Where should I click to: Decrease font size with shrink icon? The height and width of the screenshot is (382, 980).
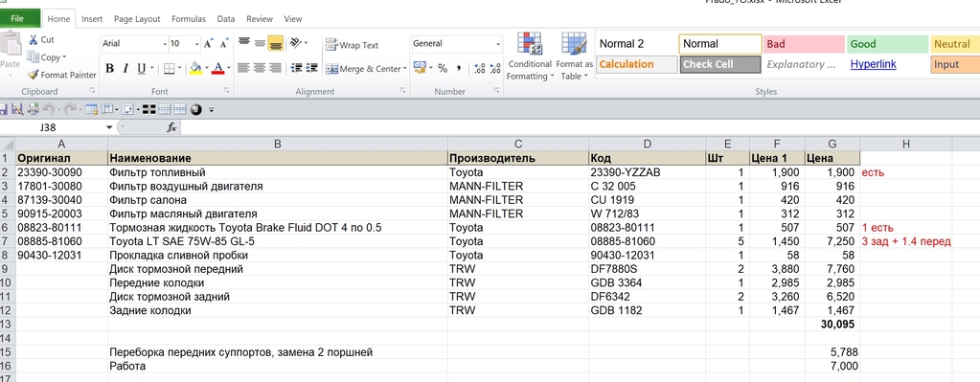click(224, 44)
